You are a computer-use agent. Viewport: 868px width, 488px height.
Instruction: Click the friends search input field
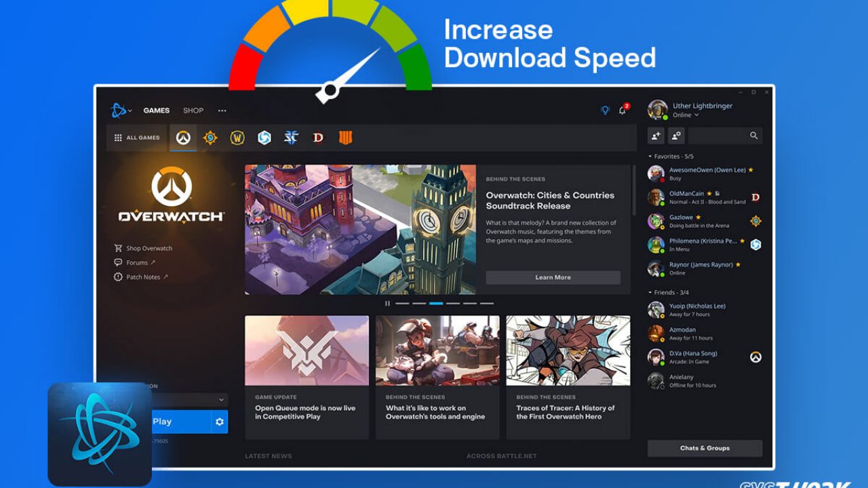coord(719,136)
